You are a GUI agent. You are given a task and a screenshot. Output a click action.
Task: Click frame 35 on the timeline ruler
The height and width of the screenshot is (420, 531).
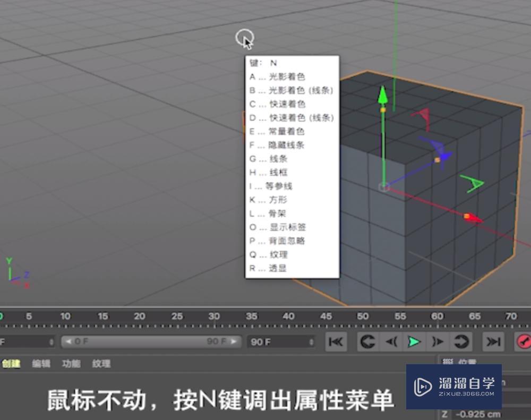[x=252, y=315]
